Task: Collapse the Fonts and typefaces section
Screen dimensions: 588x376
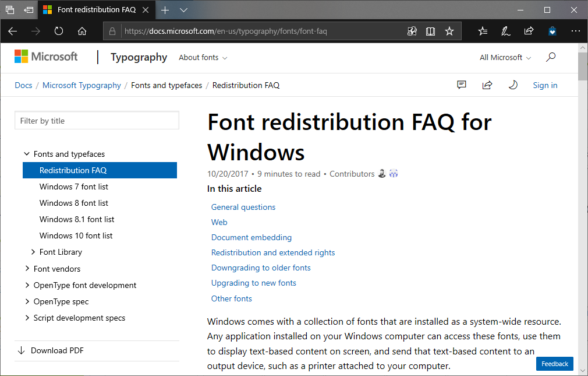Action: [x=27, y=154]
